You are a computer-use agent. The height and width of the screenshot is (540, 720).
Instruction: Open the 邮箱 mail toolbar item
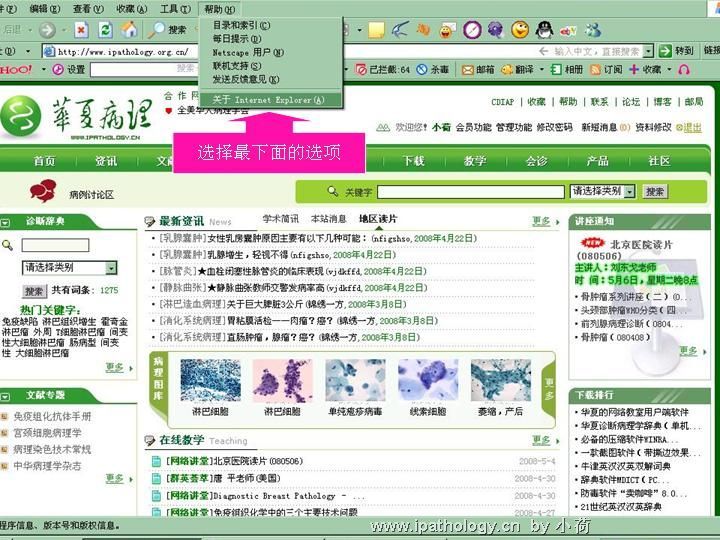(478, 69)
